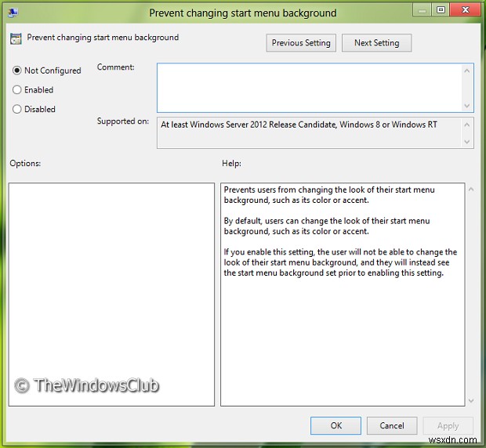Go to the Next Setting

[x=376, y=43]
